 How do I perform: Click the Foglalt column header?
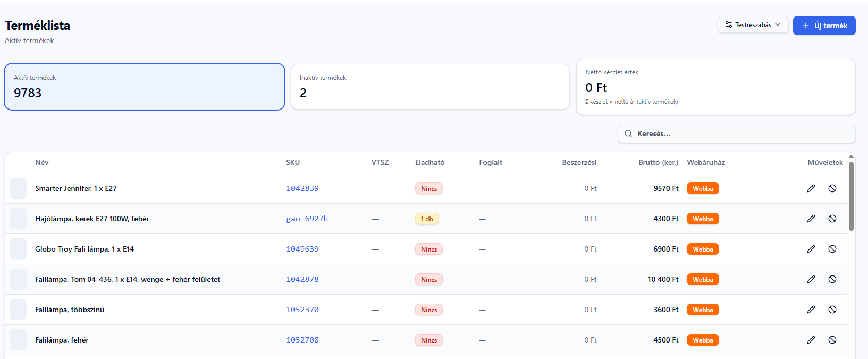[x=491, y=162]
